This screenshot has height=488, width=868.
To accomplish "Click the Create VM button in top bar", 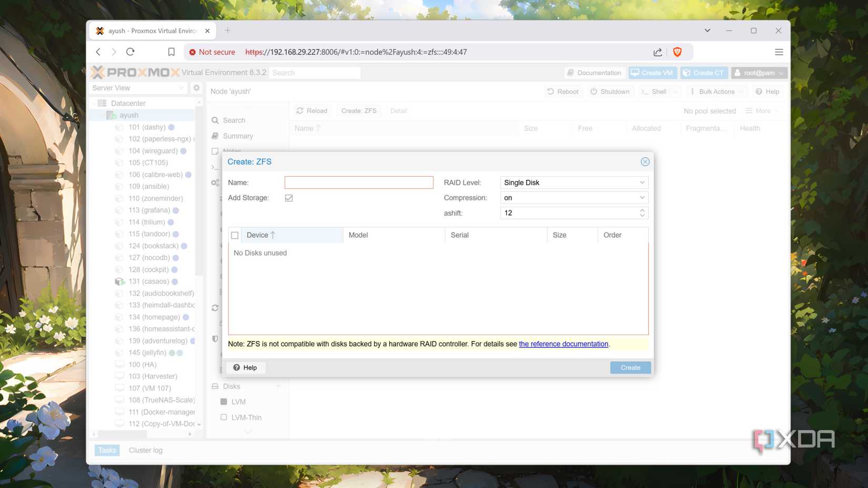I will point(652,73).
